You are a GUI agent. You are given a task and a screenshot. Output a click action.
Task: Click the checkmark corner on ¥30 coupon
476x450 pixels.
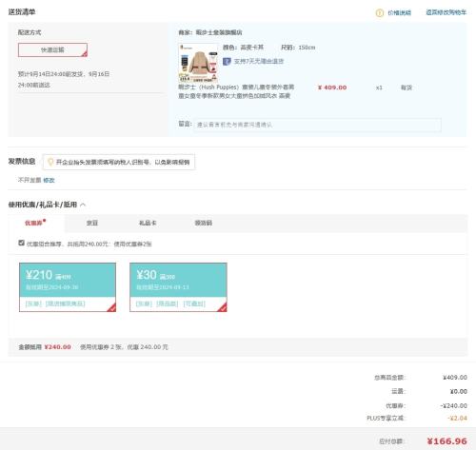[223, 307]
